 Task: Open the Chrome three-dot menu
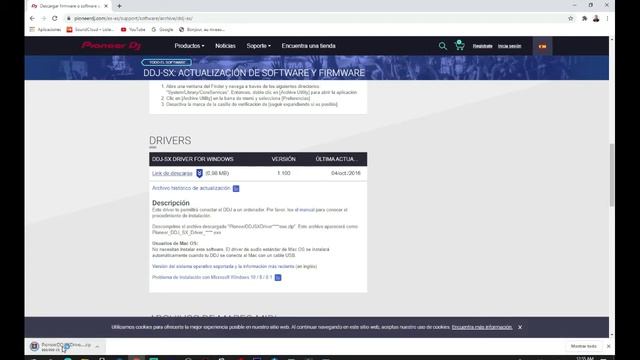point(607,18)
